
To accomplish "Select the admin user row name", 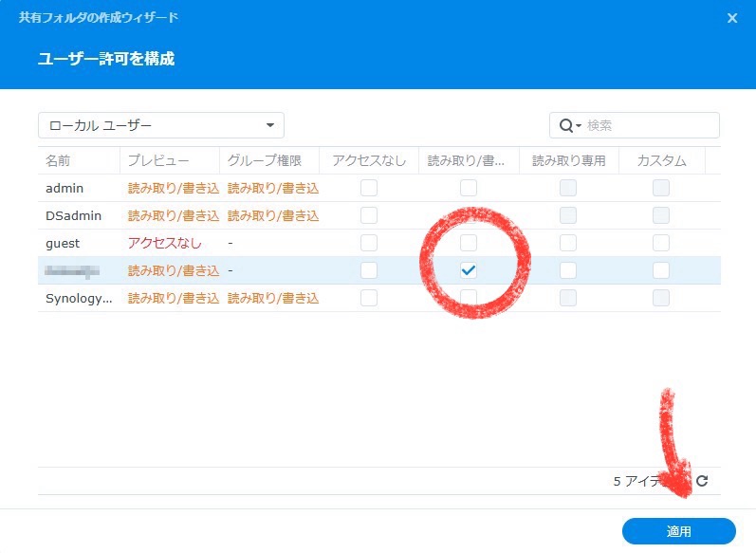I will point(65,188).
